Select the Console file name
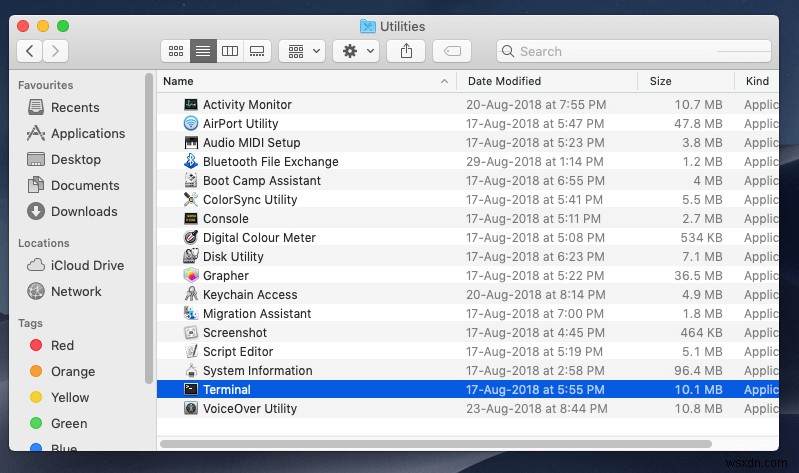The height and width of the screenshot is (473, 799). pyautogui.click(x=226, y=219)
